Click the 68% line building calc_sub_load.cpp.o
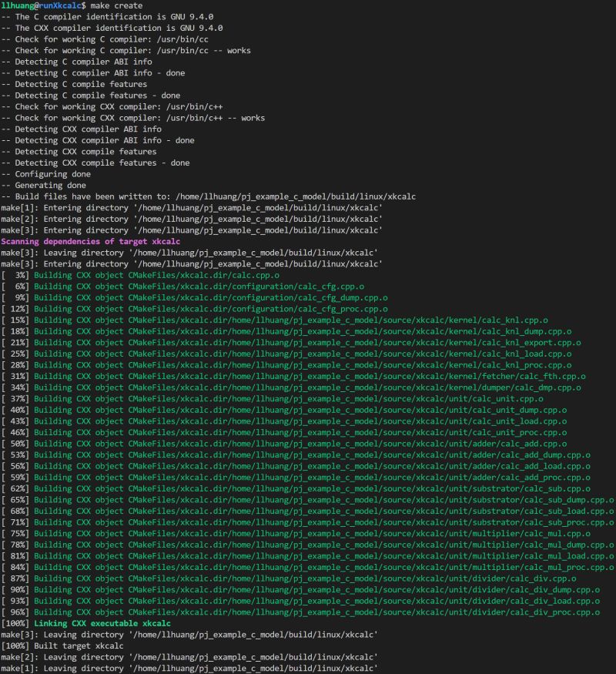 [x=307, y=511]
